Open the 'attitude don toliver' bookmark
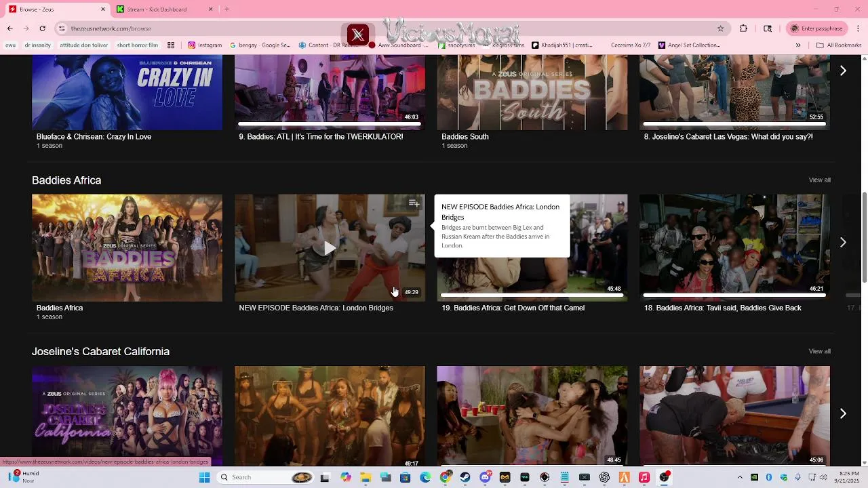Viewport: 868px width, 488px height. click(x=84, y=45)
